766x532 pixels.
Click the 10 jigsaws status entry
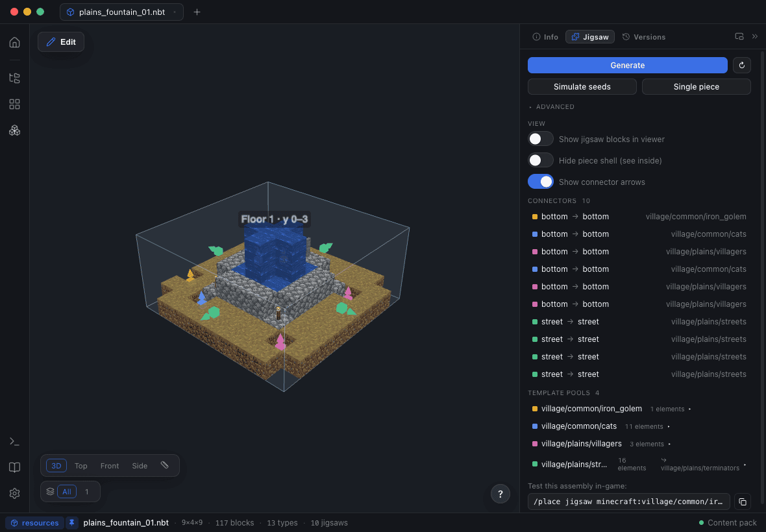(x=329, y=523)
